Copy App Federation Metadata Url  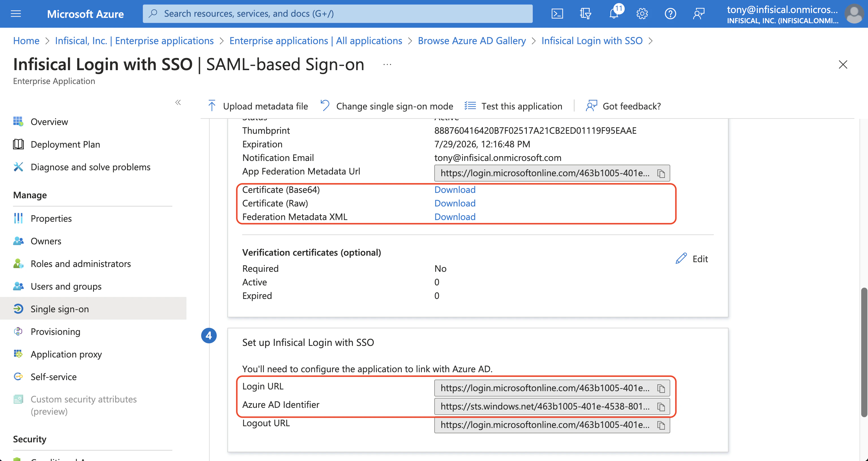661,173
